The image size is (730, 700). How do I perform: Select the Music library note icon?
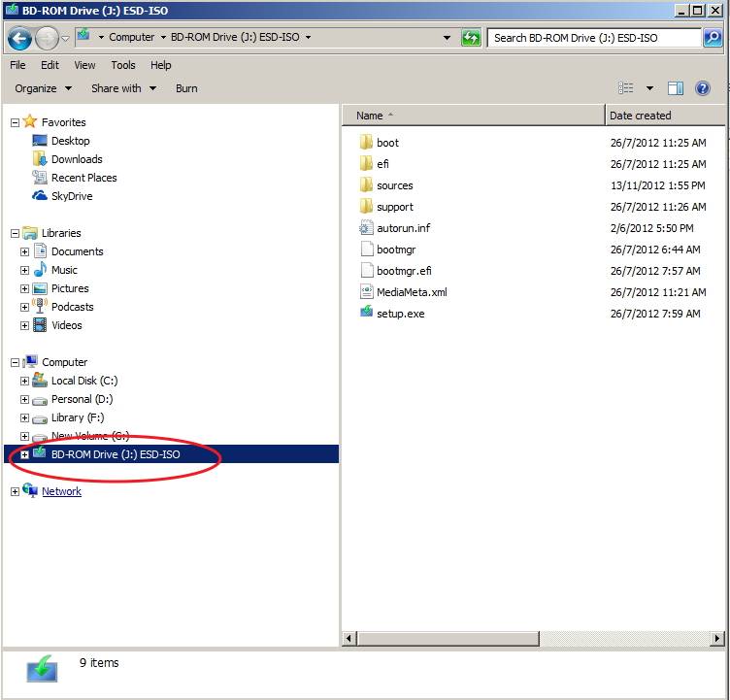[41, 269]
